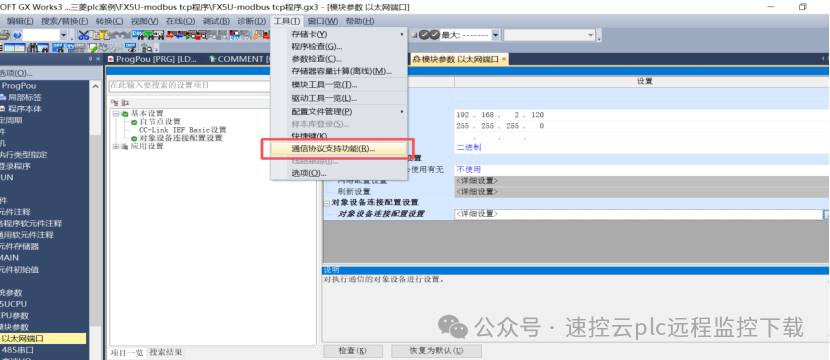
Task: Select 选项(O)... in the Tools menu
Action: 339,173
